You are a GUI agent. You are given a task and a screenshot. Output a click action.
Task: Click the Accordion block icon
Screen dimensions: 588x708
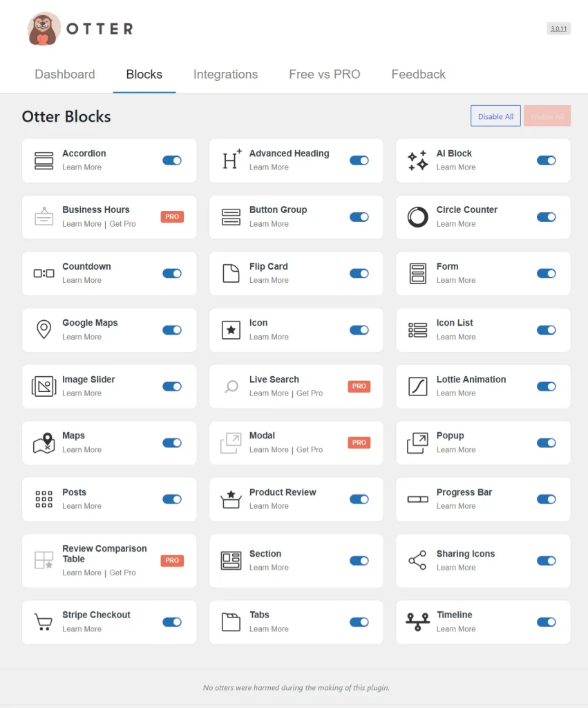point(44,160)
